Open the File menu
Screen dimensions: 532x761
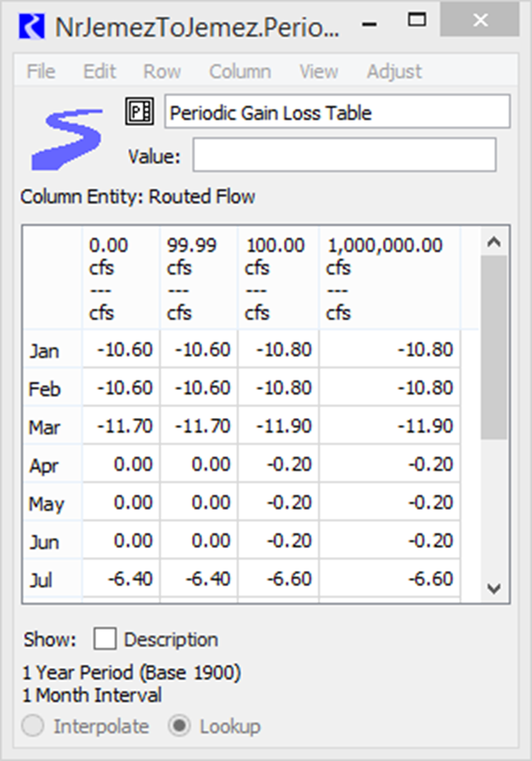point(41,72)
